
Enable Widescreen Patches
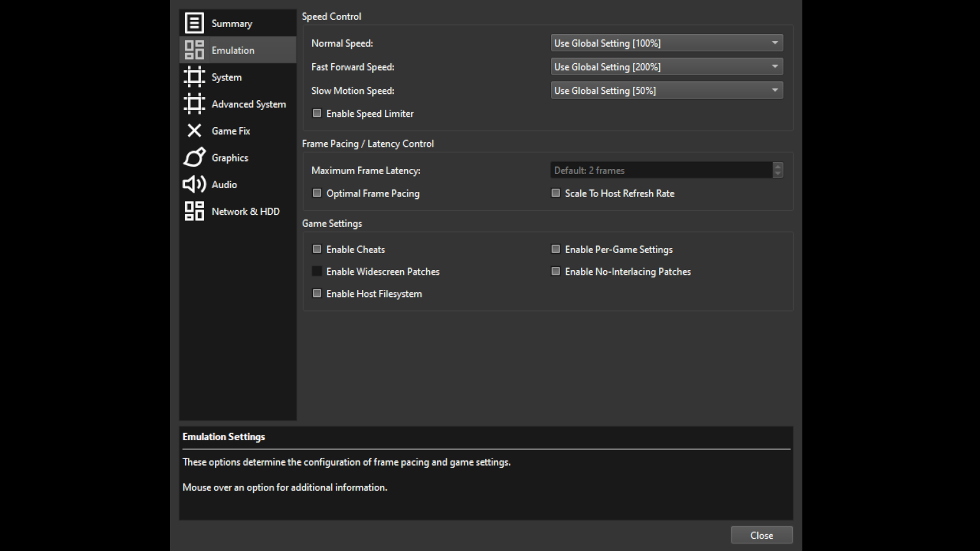click(x=316, y=271)
